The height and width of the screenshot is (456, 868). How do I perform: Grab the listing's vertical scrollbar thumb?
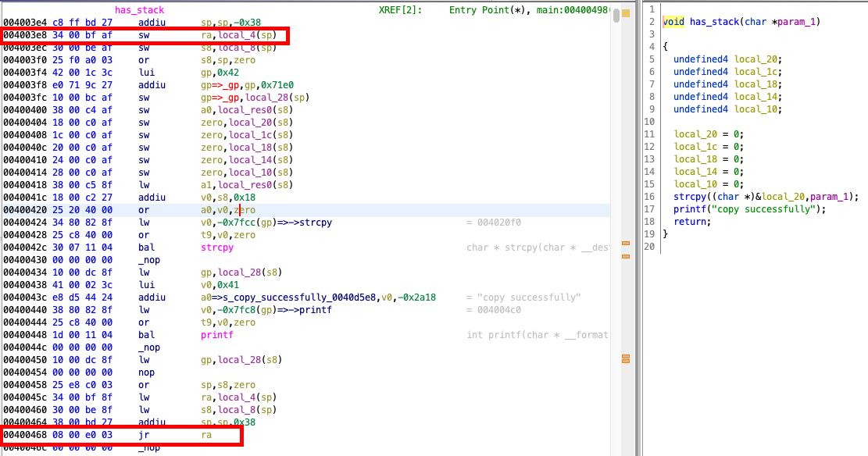(x=616, y=16)
